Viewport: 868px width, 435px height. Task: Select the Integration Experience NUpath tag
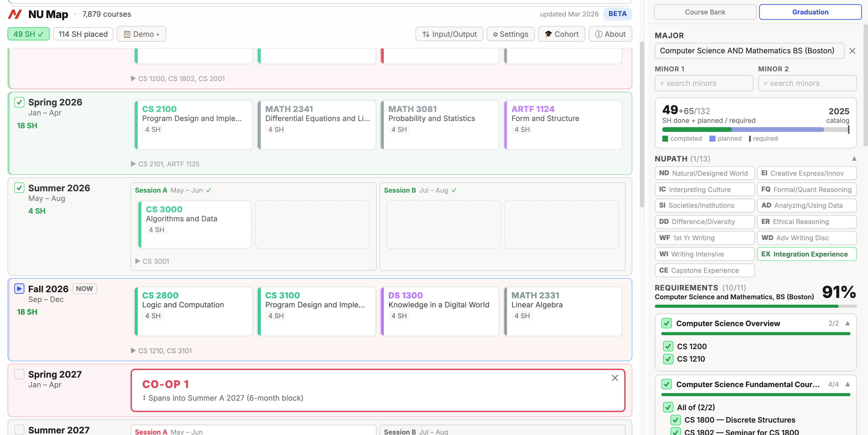[807, 254]
